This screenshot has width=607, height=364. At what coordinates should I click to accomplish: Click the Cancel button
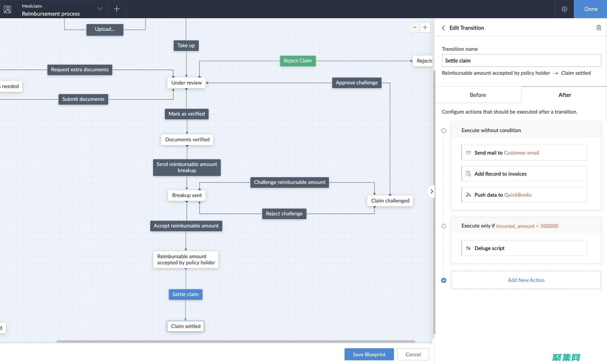(413, 354)
